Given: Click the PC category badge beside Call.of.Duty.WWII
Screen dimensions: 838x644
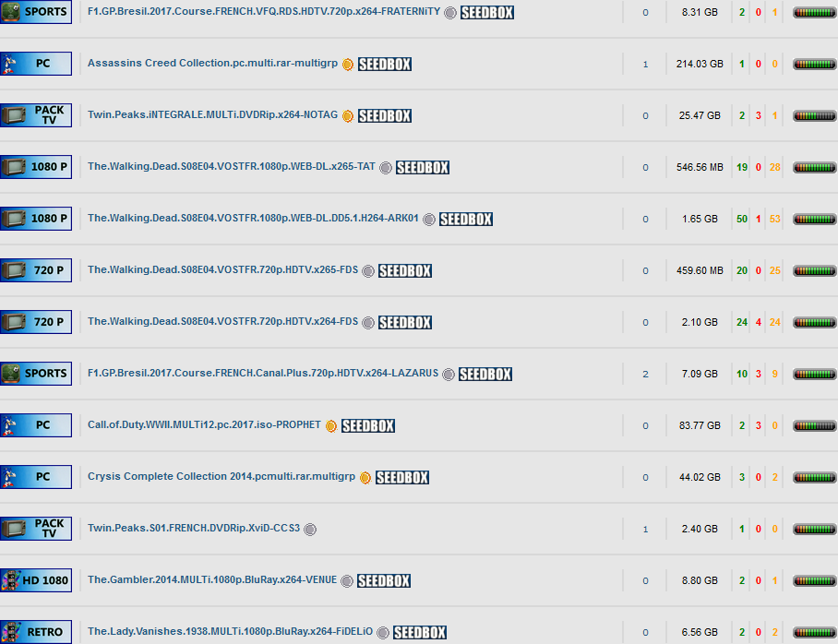Looking at the screenshot, I should click(36, 425).
